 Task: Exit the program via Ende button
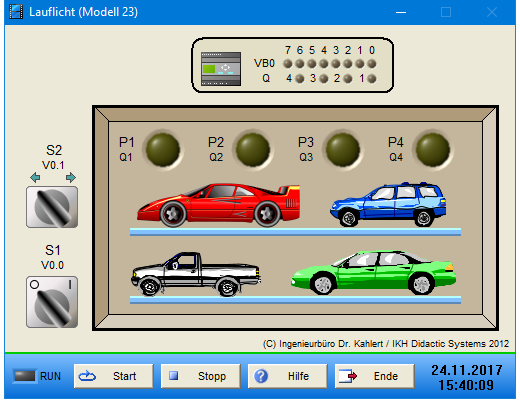pos(375,376)
